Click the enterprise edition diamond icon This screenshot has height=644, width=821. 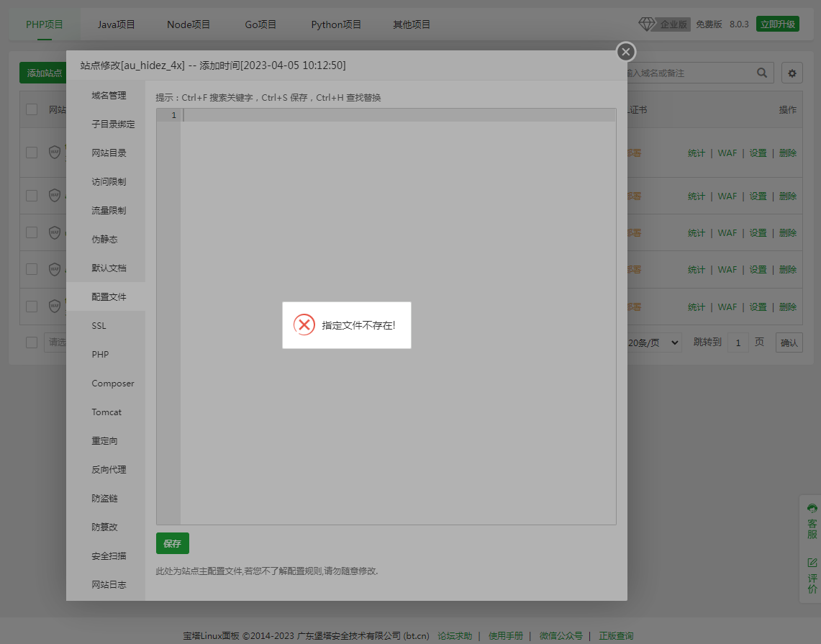click(647, 24)
